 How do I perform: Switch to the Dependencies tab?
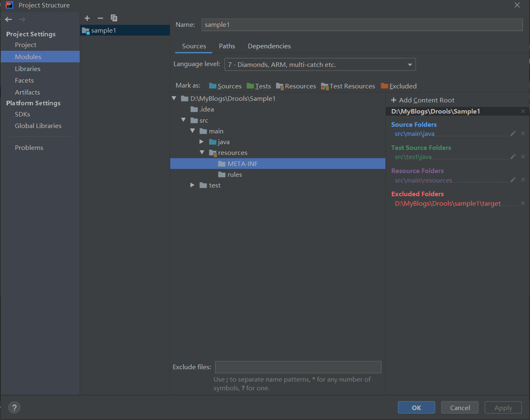(269, 46)
